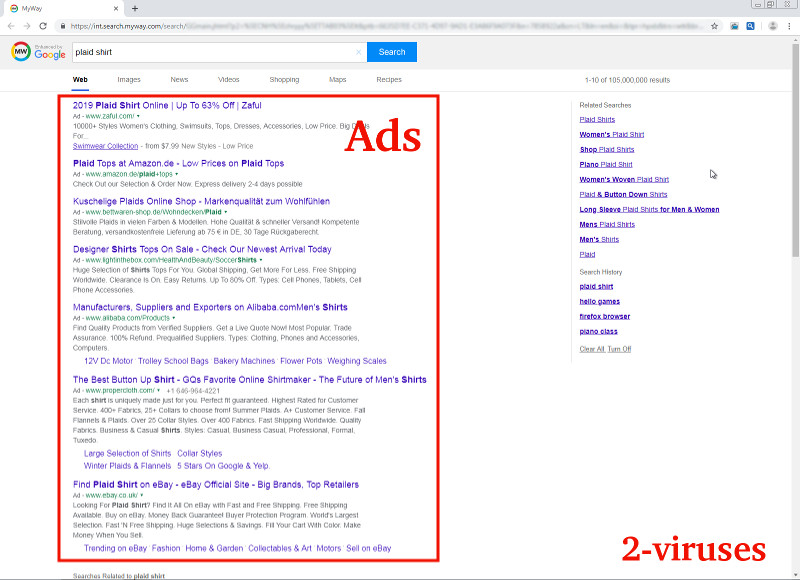The height and width of the screenshot is (580, 800).
Task: Open the browser three-dot menu
Action: 789,25
